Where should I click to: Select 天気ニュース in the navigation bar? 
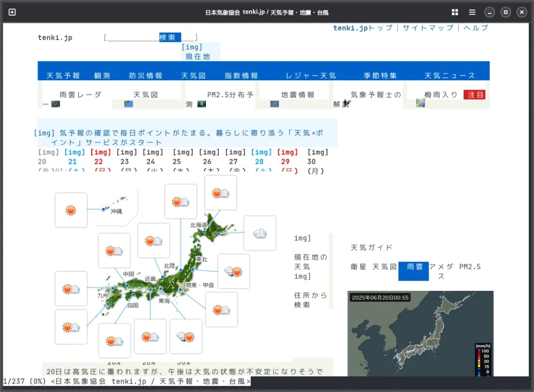[x=450, y=76]
